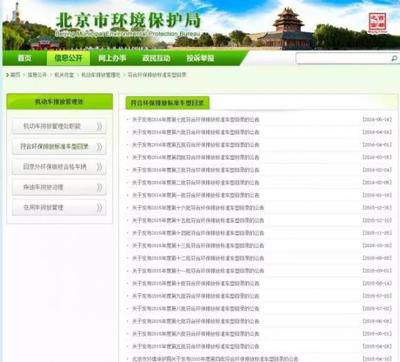The width and height of the screenshot is (400, 362).
Task: Open 2015年度第十六批 announcement link
Action: pos(198,208)
